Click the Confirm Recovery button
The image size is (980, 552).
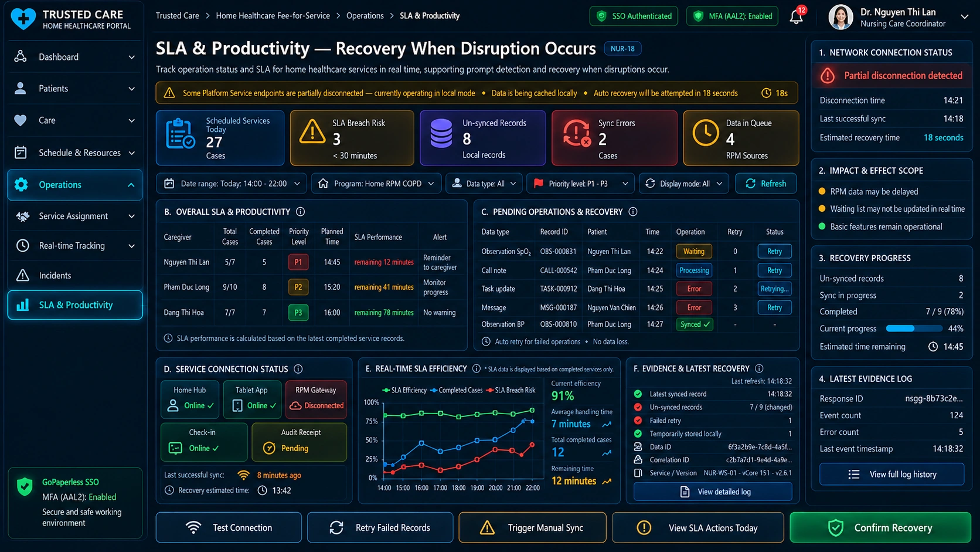pyautogui.click(x=880, y=528)
